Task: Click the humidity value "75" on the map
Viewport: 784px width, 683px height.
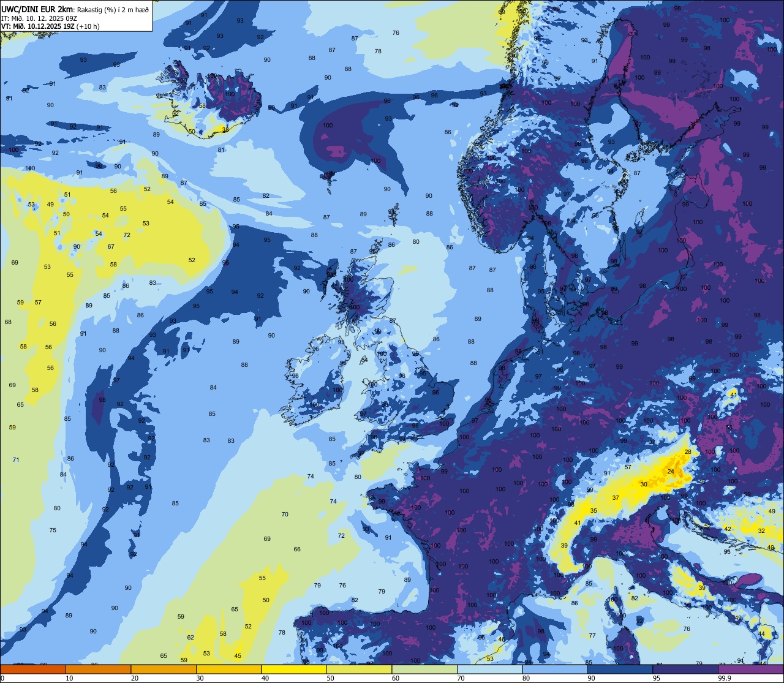Action: (x=53, y=530)
